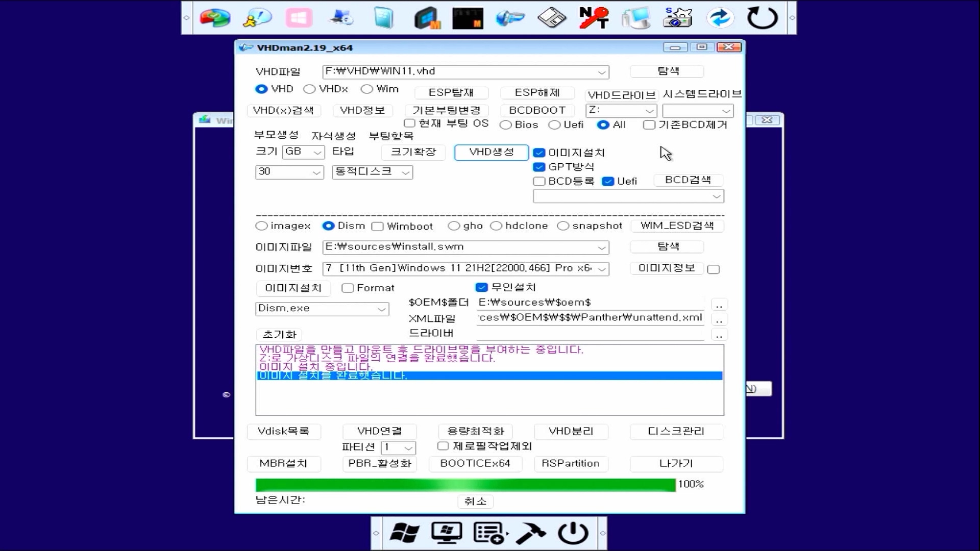Choose the All boot radio option
Screen dimensions: 980x551
pos(603,125)
